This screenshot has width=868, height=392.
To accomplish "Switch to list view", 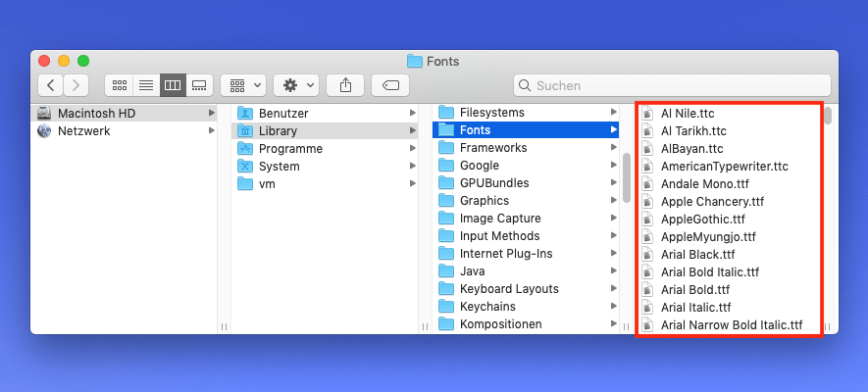I will click(x=146, y=85).
